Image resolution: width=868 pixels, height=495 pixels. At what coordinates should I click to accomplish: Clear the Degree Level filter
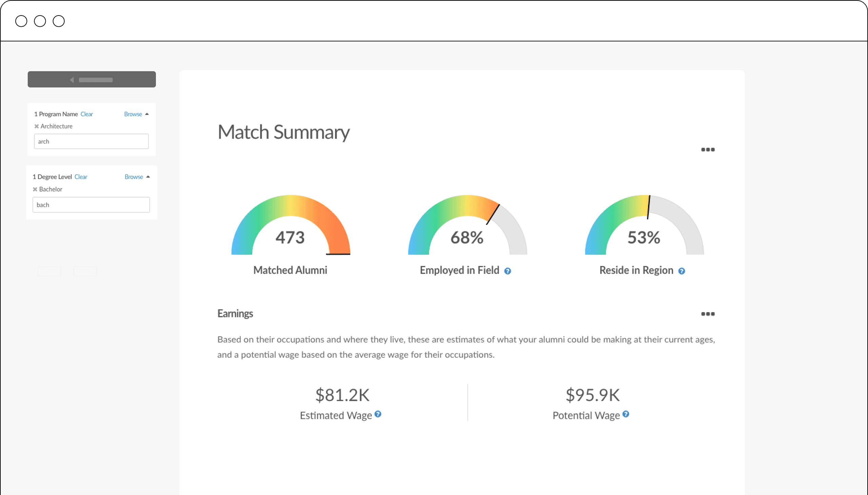point(81,177)
